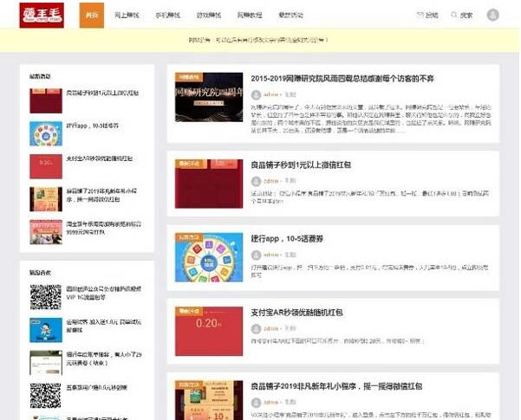521x420 pixels.
Task: Open the 2015-2019网赚研究院 article thumbnail
Action: (x=209, y=97)
